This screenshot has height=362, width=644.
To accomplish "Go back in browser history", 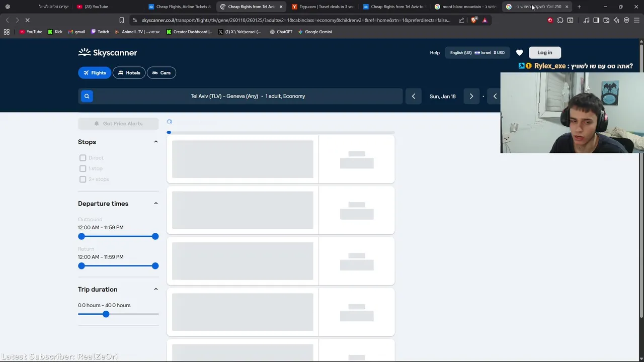I will pyautogui.click(x=7, y=20).
